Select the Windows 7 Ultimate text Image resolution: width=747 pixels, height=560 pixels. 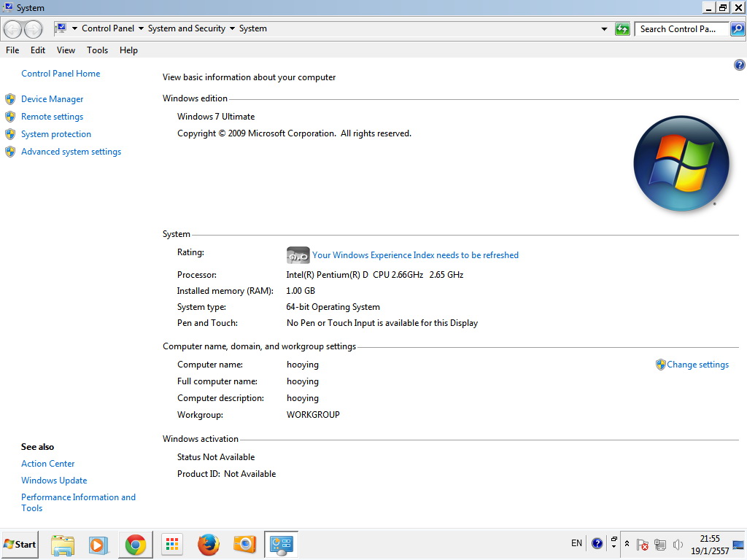click(216, 117)
